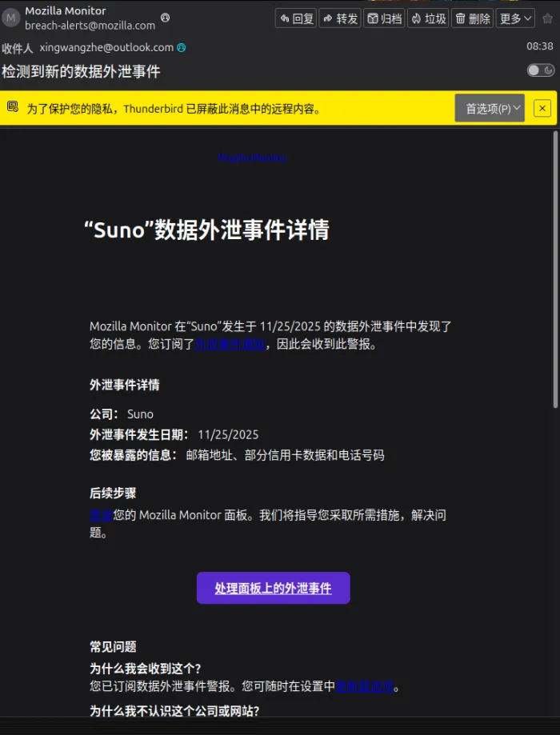Open the Mozilla Monitor header link

[252, 158]
